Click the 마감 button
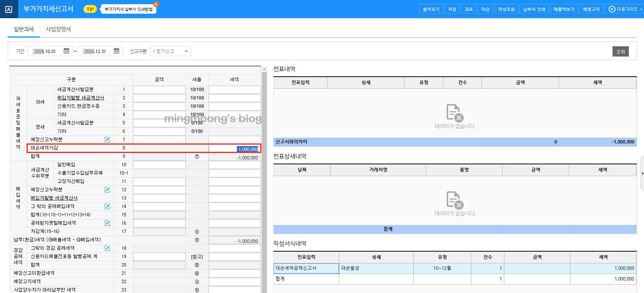The width and height of the screenshot is (644, 293). click(x=485, y=9)
